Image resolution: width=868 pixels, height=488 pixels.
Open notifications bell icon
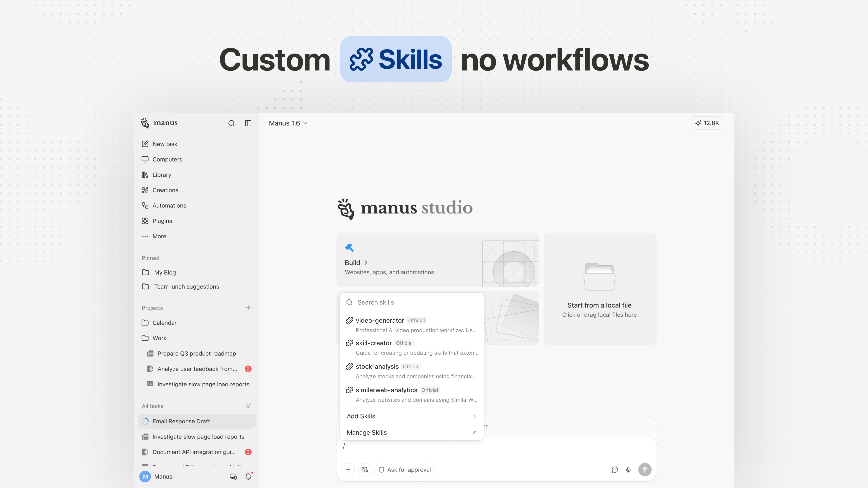248,476
